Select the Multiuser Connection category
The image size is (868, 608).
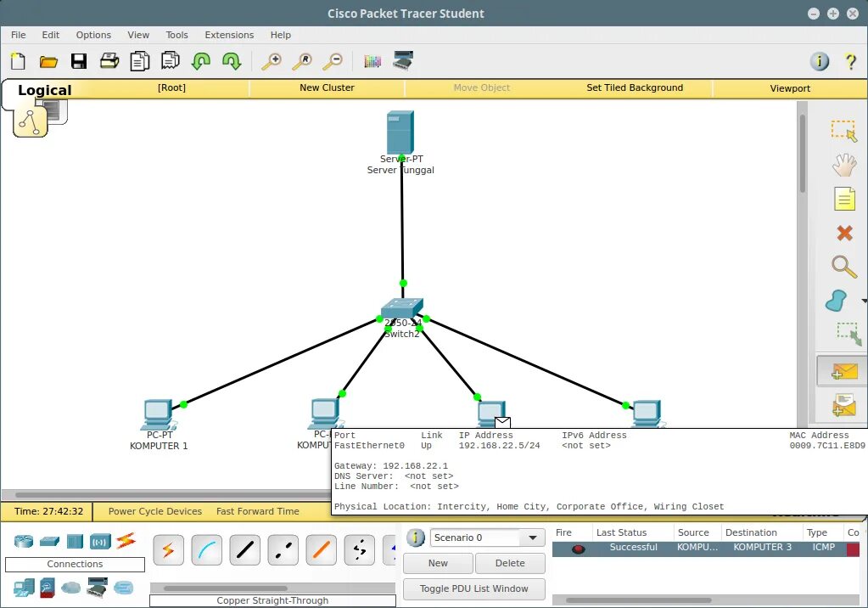123,588
